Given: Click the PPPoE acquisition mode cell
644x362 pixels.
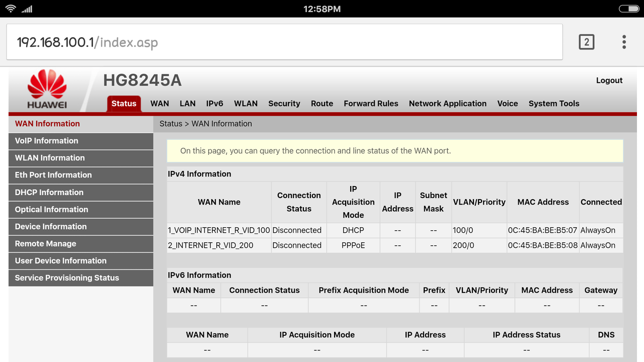Looking at the screenshot, I should (353, 245).
